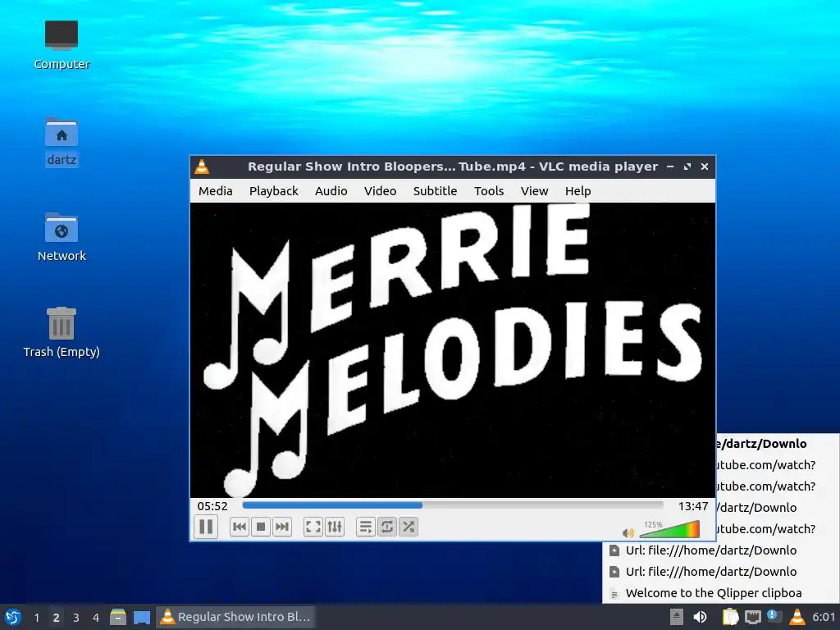Select the Trash (Empty) icon
The height and width of the screenshot is (630, 840).
click(x=62, y=333)
